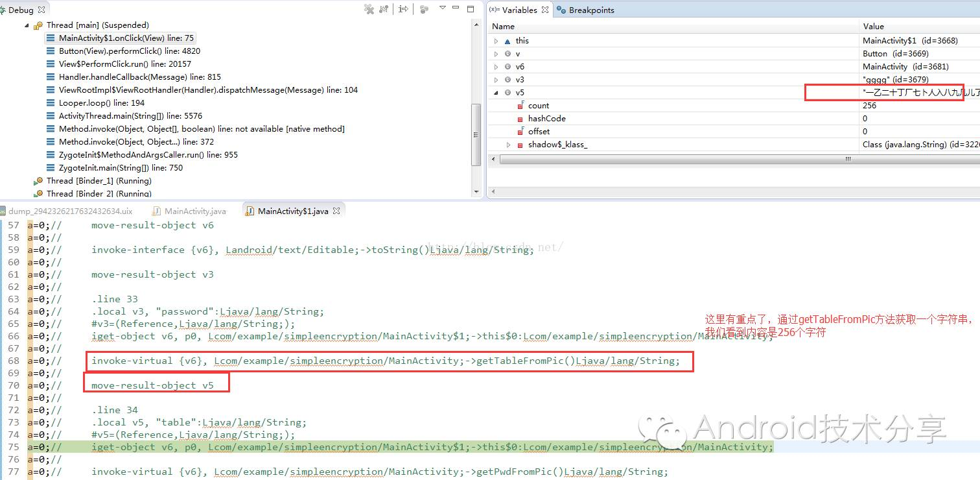
Task: Click code line 73 .local v5 "table"
Action: click(199, 422)
